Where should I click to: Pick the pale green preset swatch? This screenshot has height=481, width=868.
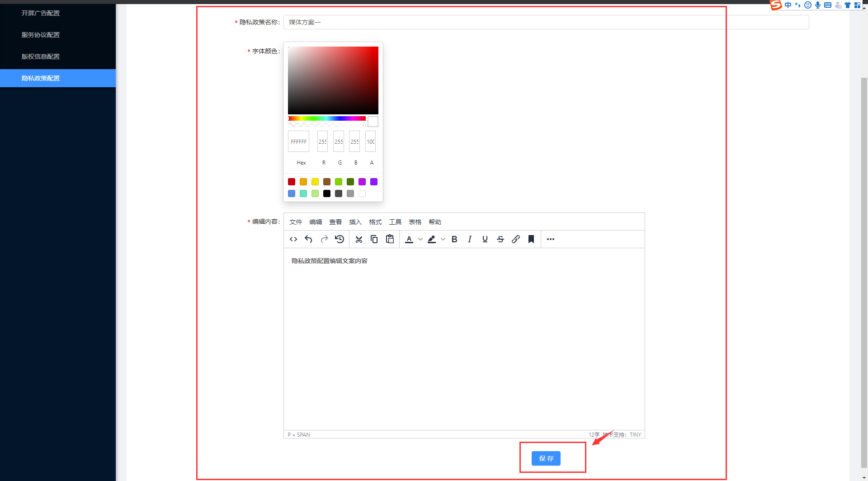[315, 193]
